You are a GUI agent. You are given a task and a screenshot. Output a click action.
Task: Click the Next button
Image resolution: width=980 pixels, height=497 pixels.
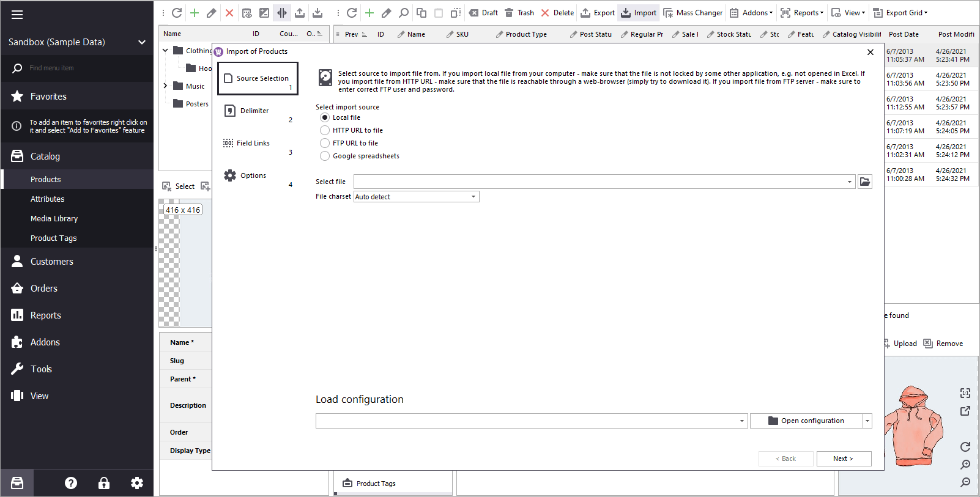[843, 458]
